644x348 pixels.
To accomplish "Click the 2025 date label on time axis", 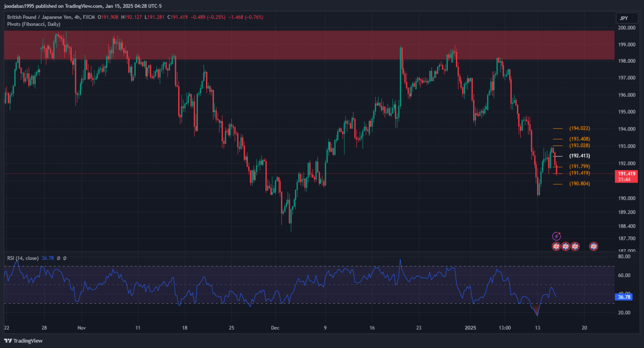I will (471, 327).
